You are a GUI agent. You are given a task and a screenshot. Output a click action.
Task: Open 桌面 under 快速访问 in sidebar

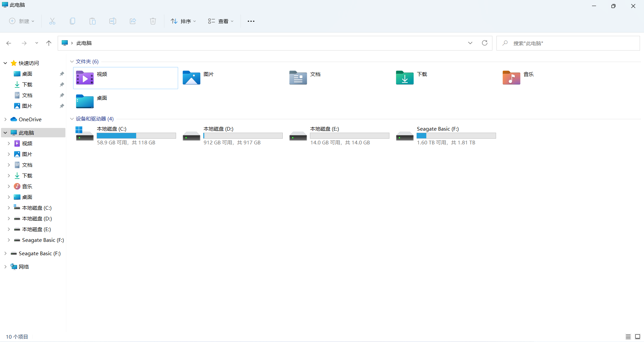pyautogui.click(x=27, y=74)
